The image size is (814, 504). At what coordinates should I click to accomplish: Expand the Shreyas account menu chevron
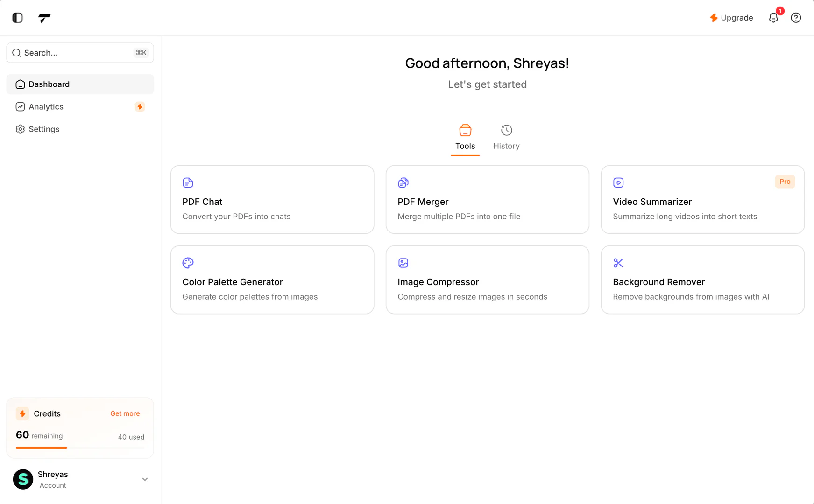point(145,479)
